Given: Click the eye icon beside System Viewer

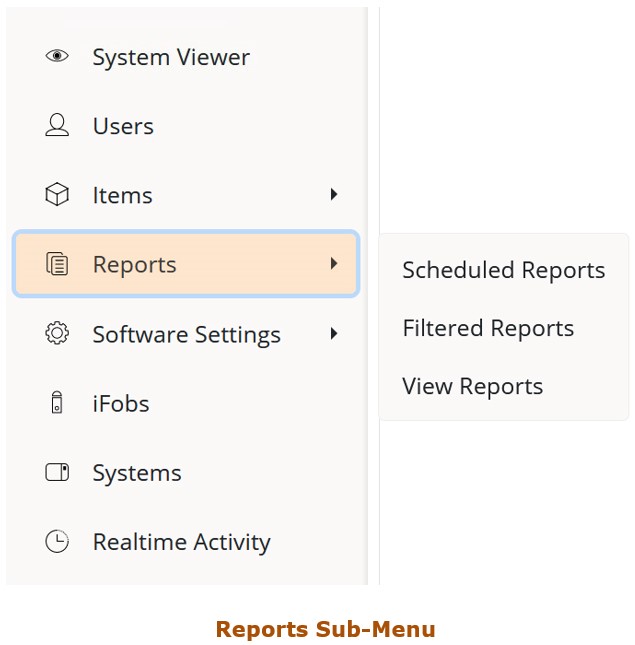Looking at the screenshot, I should (x=57, y=57).
